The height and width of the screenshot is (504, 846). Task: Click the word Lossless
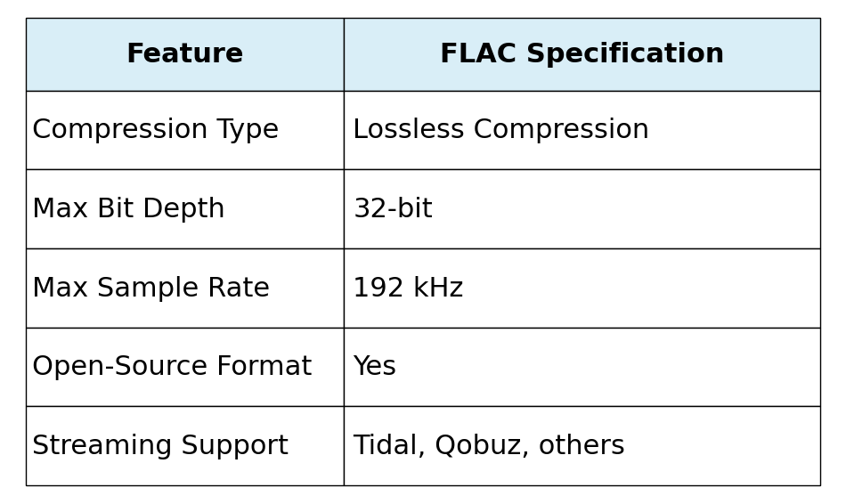coord(409,130)
